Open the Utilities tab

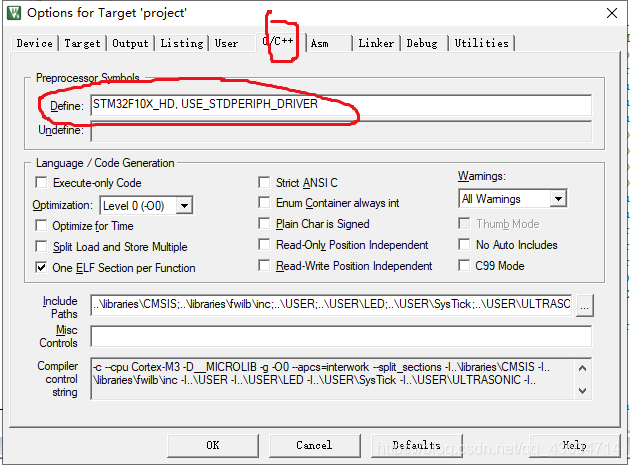(x=481, y=43)
